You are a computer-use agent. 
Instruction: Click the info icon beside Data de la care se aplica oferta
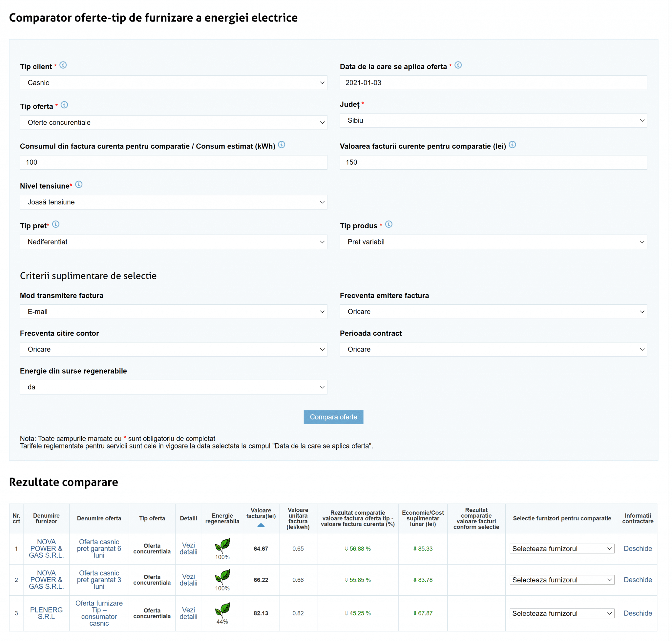pos(458,65)
